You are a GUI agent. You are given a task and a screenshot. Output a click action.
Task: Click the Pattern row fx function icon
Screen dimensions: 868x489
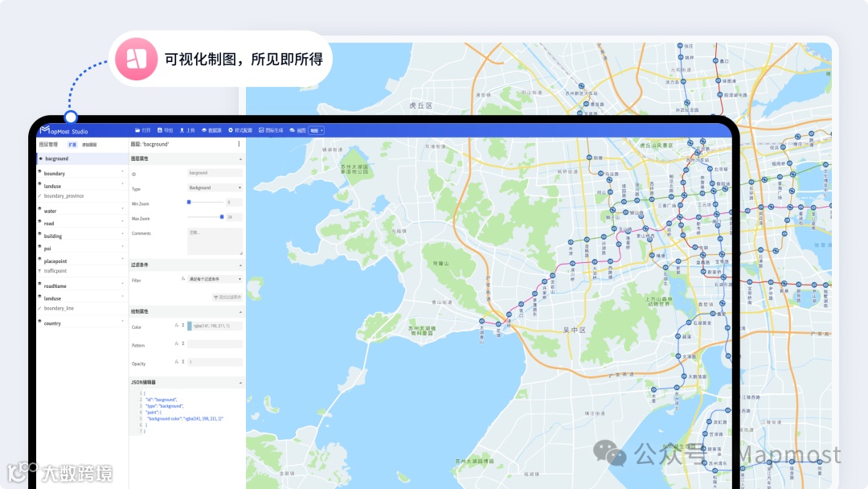point(177,344)
